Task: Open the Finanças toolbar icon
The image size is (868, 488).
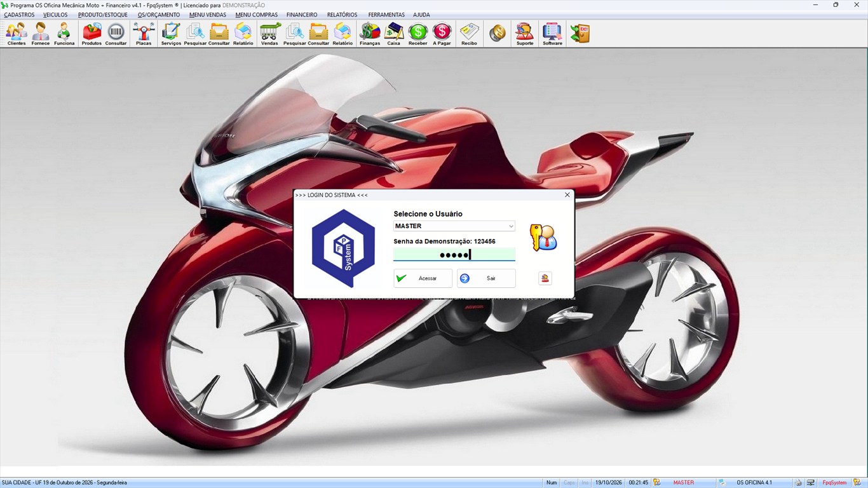Action: point(370,34)
